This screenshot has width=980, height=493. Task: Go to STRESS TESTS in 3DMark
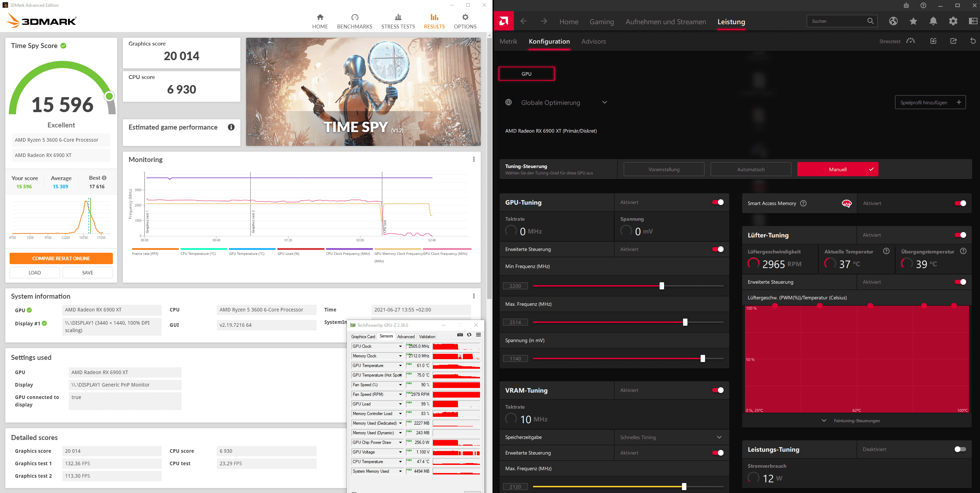pos(398,21)
